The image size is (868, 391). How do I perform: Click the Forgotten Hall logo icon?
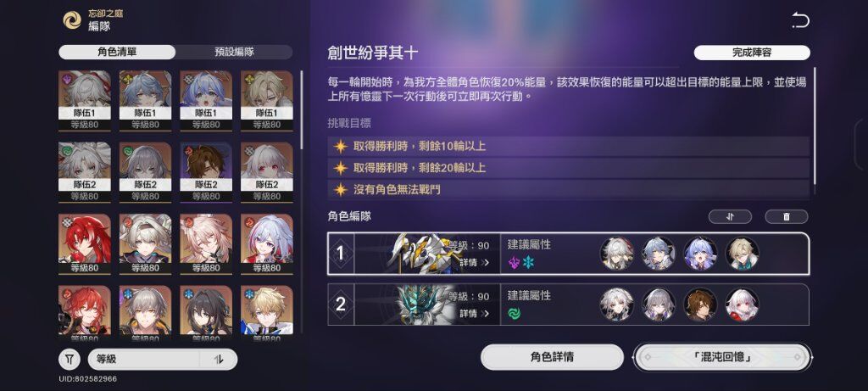(x=72, y=20)
